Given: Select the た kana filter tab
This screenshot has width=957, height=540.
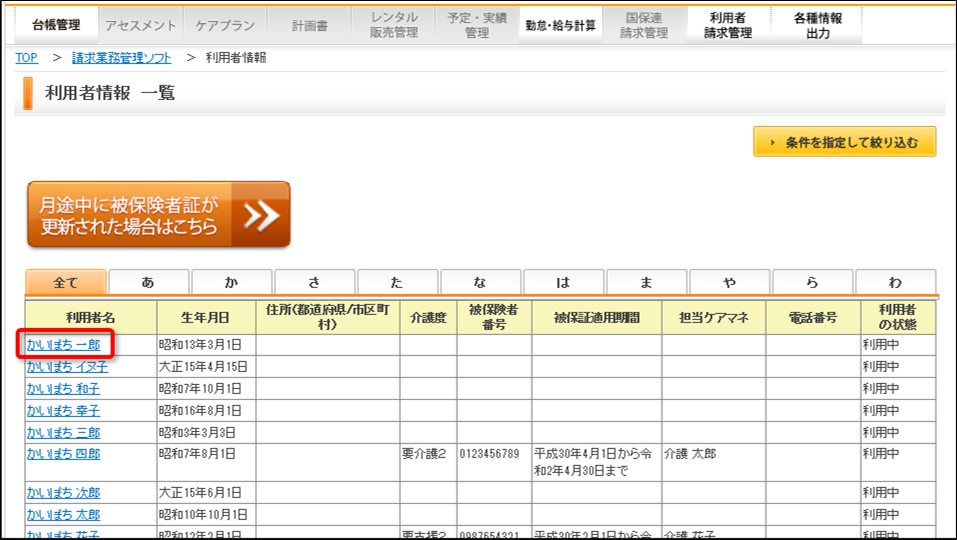Looking at the screenshot, I should click(397, 282).
